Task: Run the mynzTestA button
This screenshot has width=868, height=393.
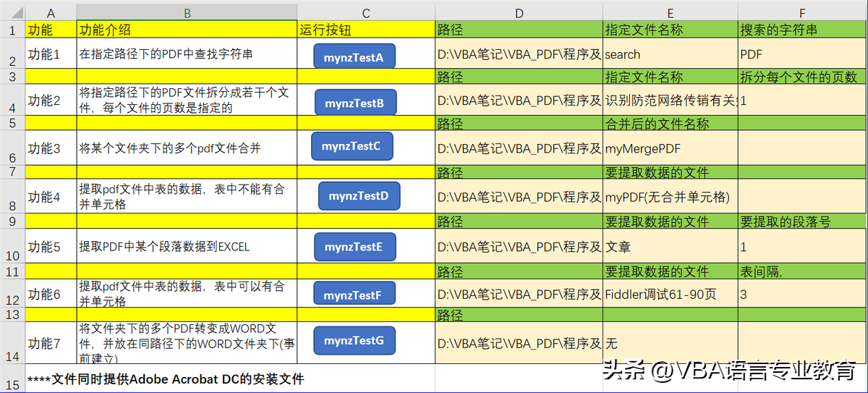Action: pos(354,56)
